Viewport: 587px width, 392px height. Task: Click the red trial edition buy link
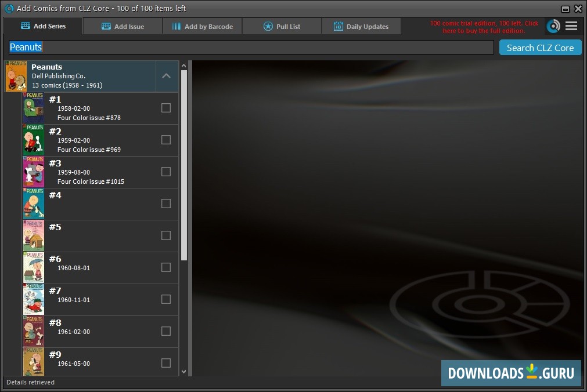(x=484, y=27)
